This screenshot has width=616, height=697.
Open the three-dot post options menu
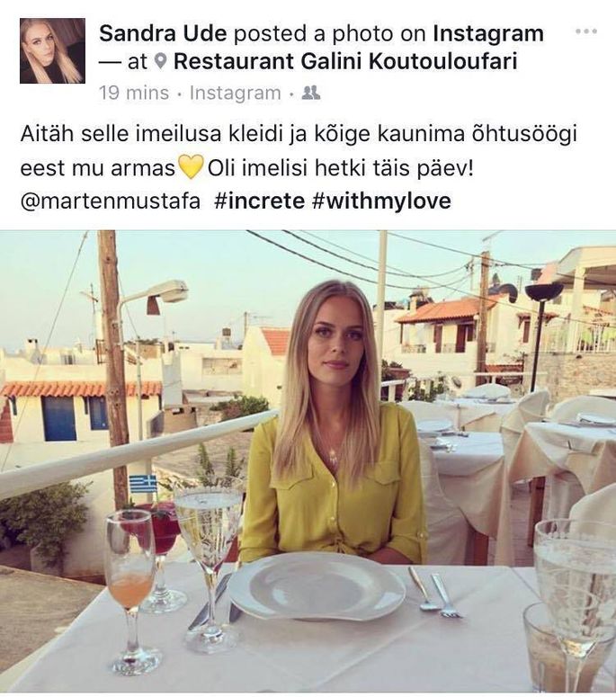(585, 31)
